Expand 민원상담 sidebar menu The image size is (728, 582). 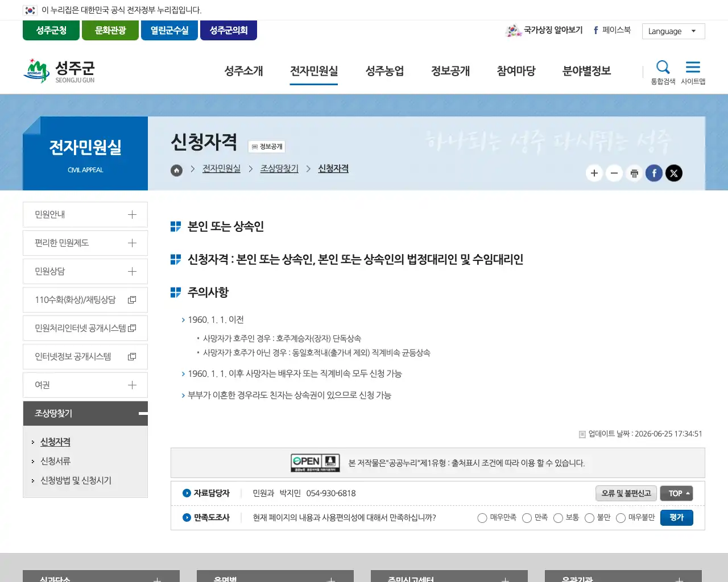[85, 271]
